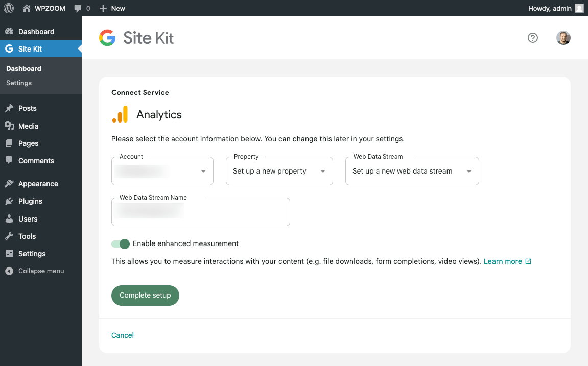The height and width of the screenshot is (366, 588).
Task: Click Howdy, admin account text
Action: pos(550,8)
